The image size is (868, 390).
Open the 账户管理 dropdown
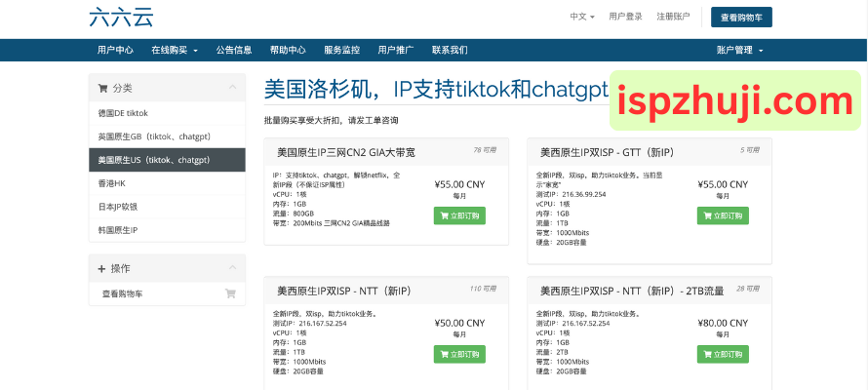pyautogui.click(x=739, y=50)
